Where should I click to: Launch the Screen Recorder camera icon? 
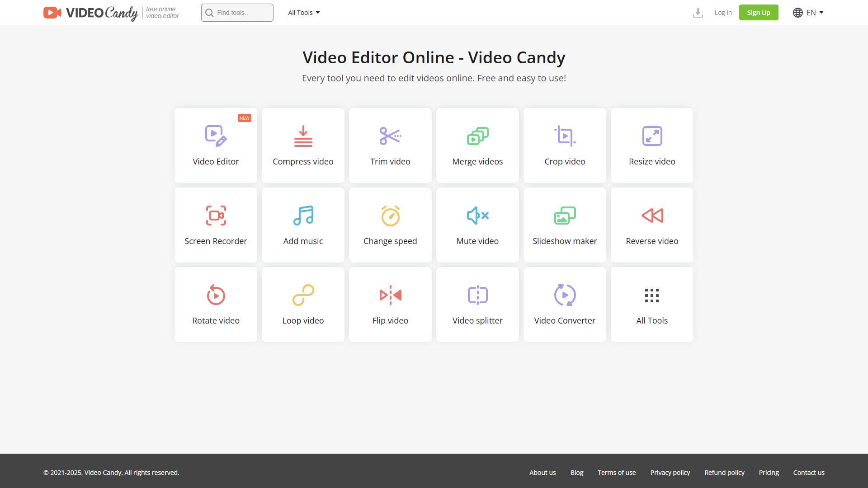click(216, 216)
